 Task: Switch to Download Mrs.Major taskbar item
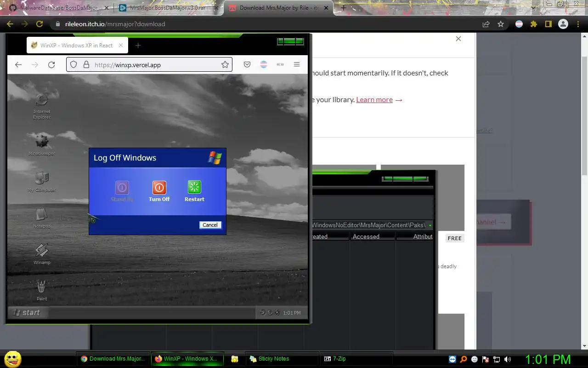(113, 359)
